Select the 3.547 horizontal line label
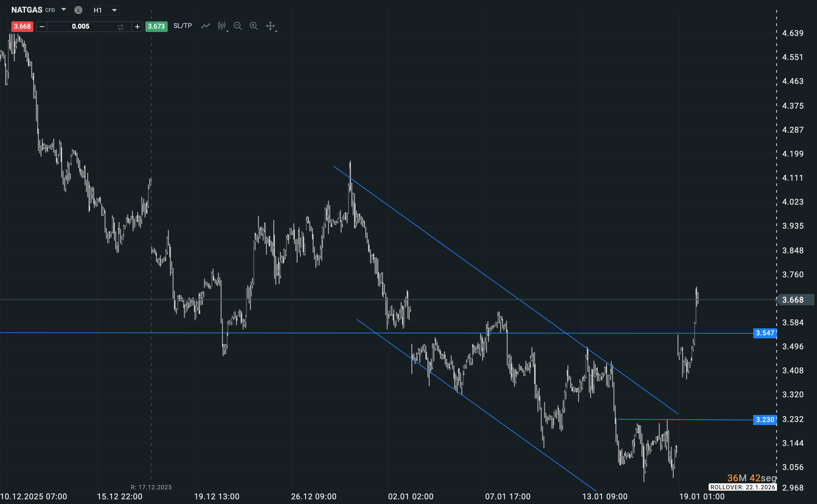The image size is (817, 504). tap(765, 333)
